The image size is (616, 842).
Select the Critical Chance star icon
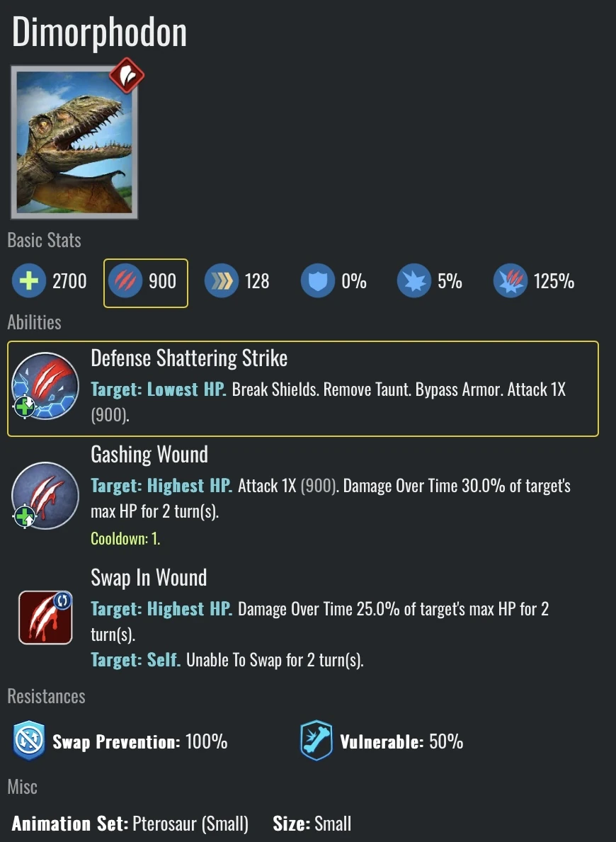pyautogui.click(x=414, y=280)
